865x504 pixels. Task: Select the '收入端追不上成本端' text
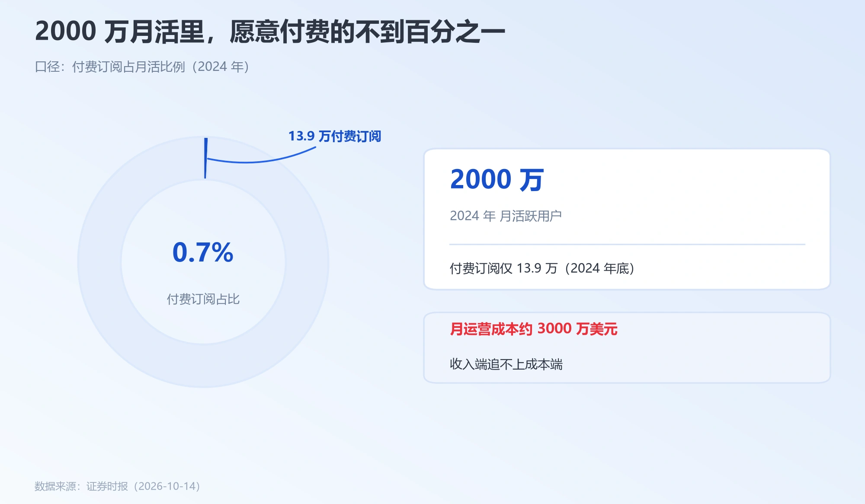(x=506, y=364)
